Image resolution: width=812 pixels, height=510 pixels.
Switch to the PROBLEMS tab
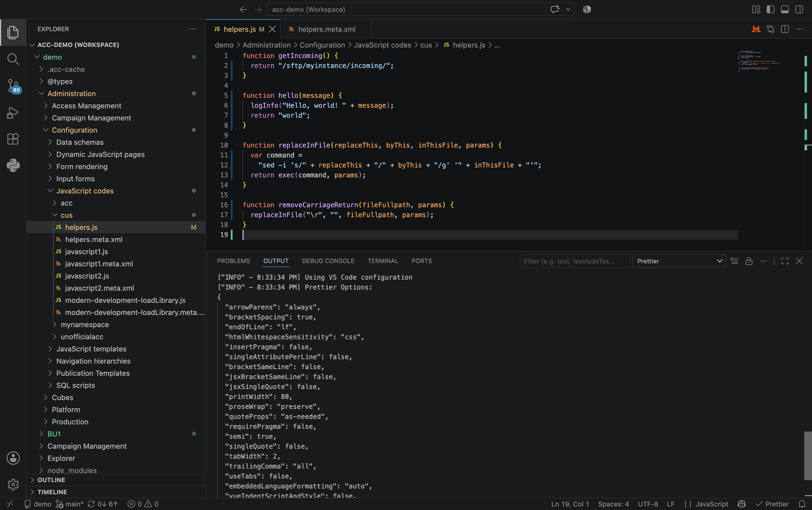[233, 261]
